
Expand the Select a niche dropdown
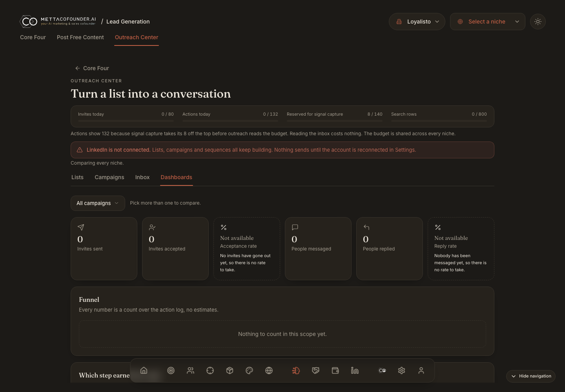[x=488, y=22]
